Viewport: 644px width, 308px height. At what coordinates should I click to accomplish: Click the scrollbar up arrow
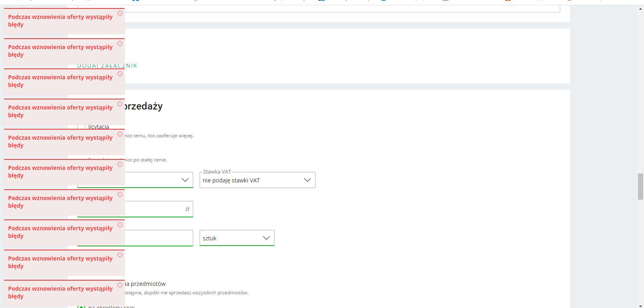click(x=640, y=8)
